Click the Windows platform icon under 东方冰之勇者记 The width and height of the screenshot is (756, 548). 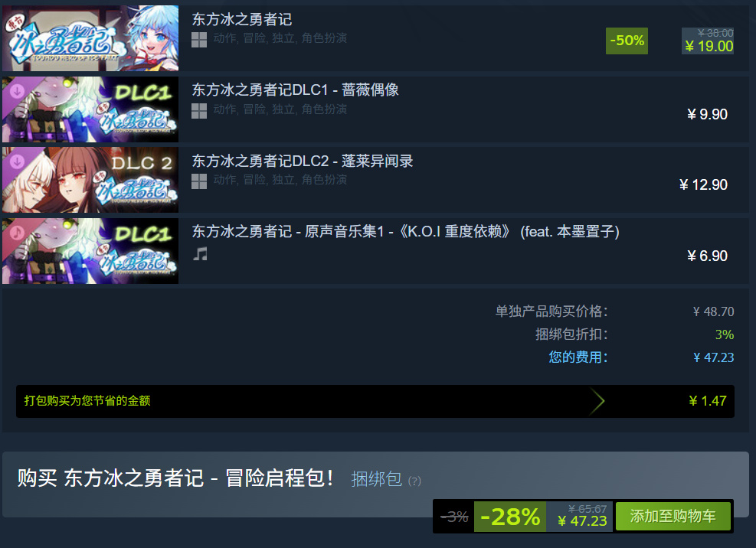click(198, 40)
